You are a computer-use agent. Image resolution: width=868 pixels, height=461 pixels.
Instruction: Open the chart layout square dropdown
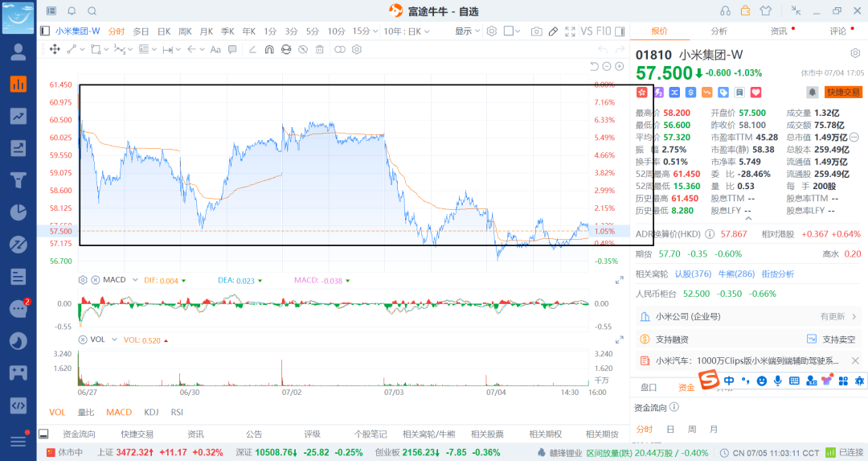click(x=512, y=31)
